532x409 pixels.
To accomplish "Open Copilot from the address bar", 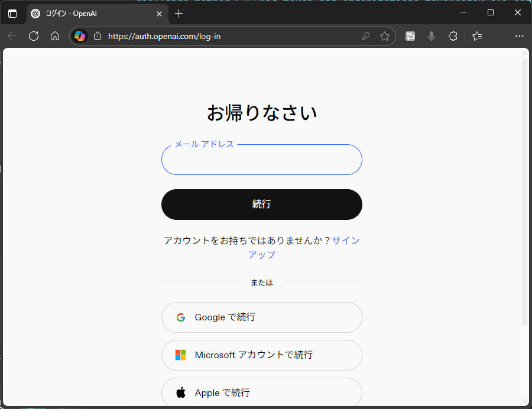I will (x=79, y=36).
